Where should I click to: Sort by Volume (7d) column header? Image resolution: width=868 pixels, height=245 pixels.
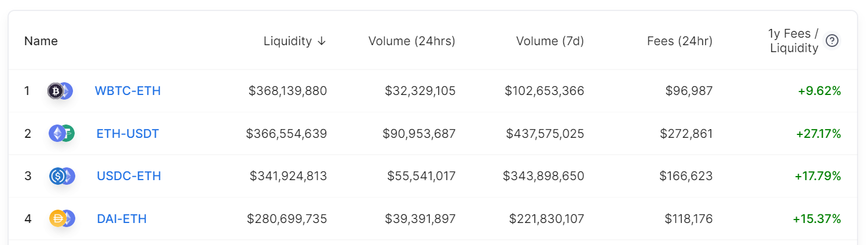coord(550,41)
